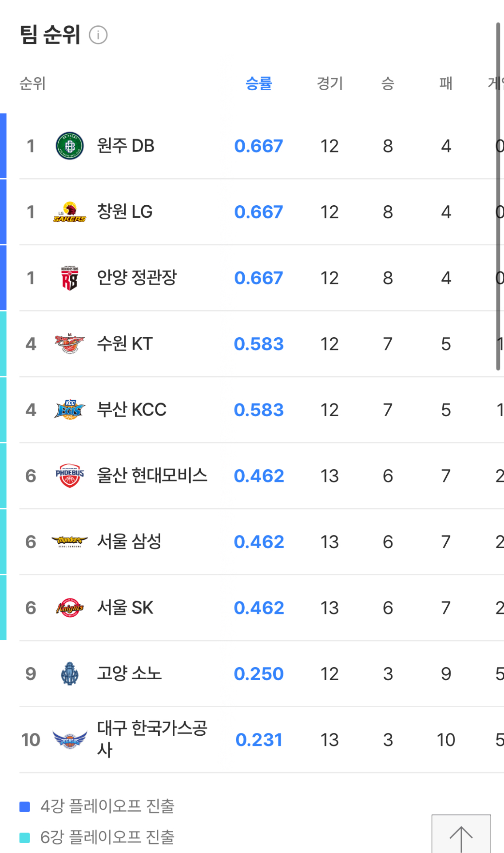Select the 수원 KT Sonicboom logo

tap(70, 344)
